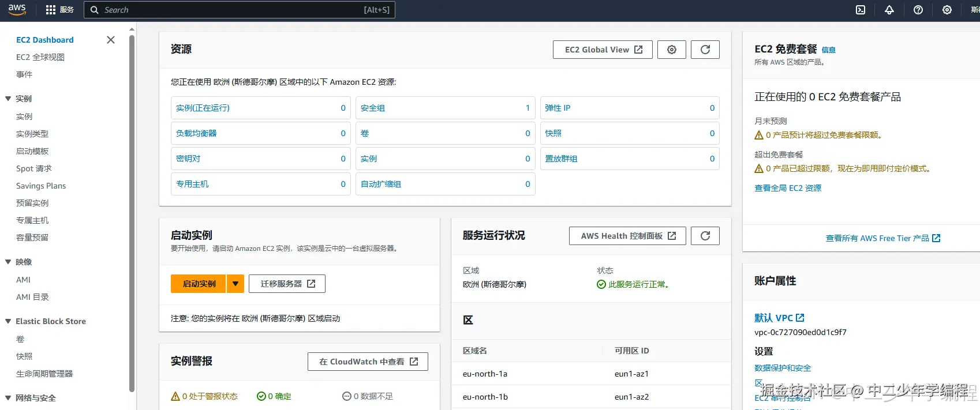Open the help question mark icon
The image size is (980, 410).
click(918, 10)
